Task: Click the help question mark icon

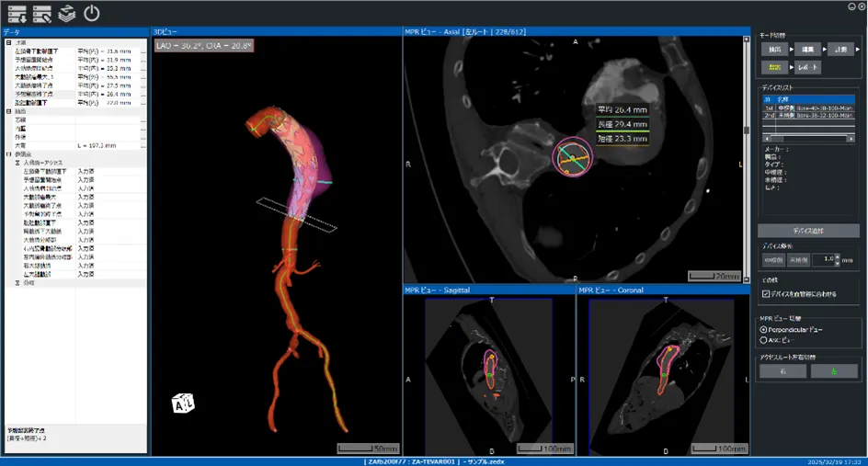Action: click(851, 6)
